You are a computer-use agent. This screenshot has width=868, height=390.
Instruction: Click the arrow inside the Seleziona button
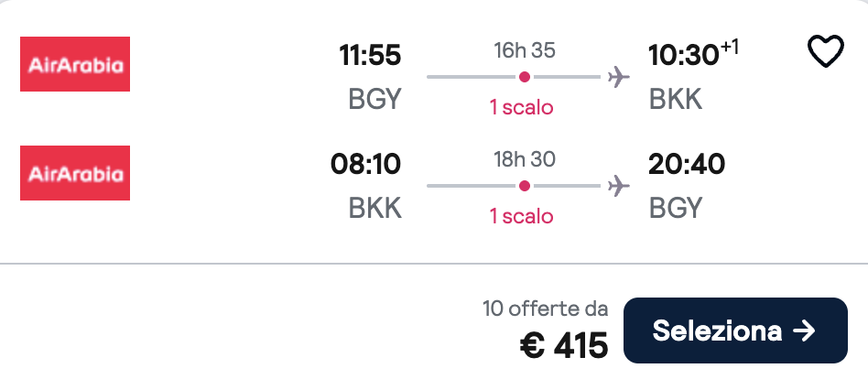803,330
